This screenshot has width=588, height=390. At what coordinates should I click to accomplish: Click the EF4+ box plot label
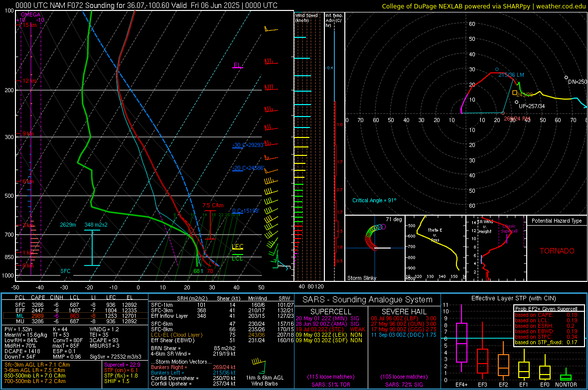point(461,385)
